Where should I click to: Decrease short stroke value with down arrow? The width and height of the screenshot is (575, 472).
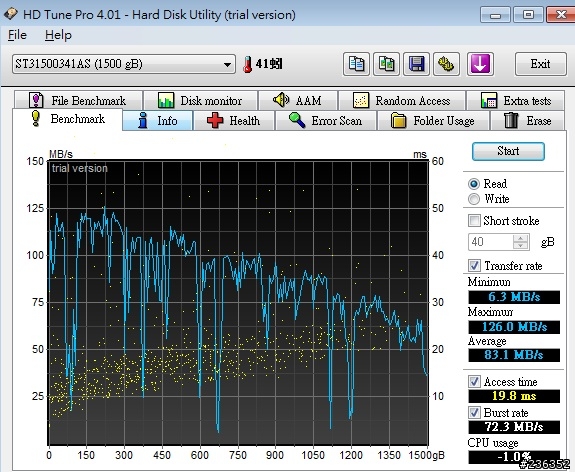pyautogui.click(x=520, y=245)
